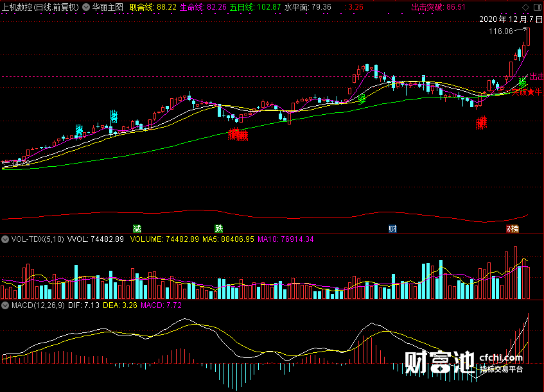Click the MACD(12,26,9) indicator name

38,305
